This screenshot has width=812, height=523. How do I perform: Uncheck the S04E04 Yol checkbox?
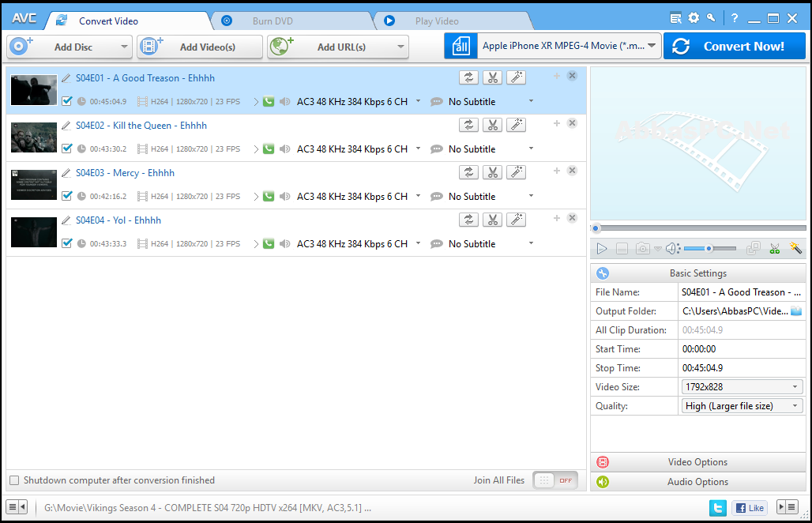point(67,243)
